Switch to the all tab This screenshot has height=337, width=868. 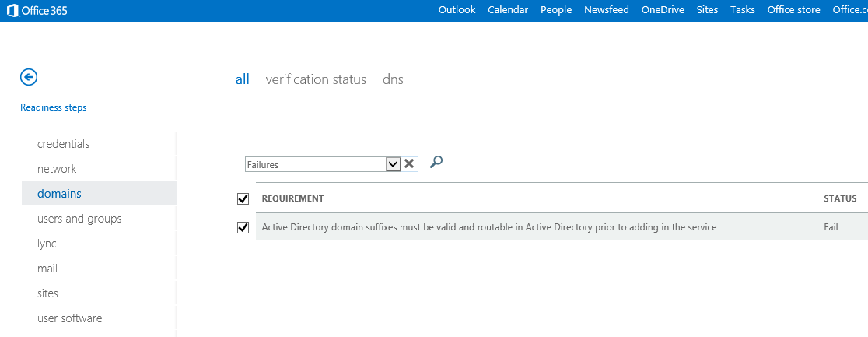[x=243, y=79]
